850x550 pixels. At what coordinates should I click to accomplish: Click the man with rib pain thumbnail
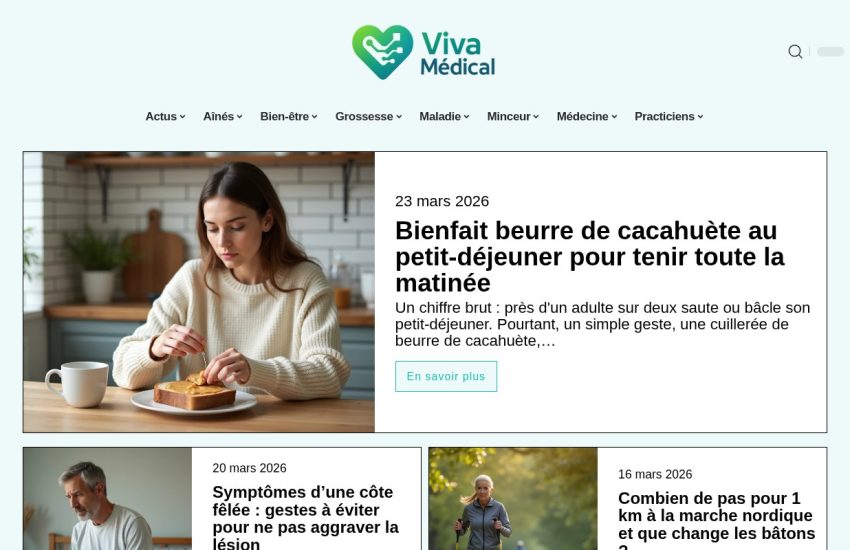tap(107, 499)
